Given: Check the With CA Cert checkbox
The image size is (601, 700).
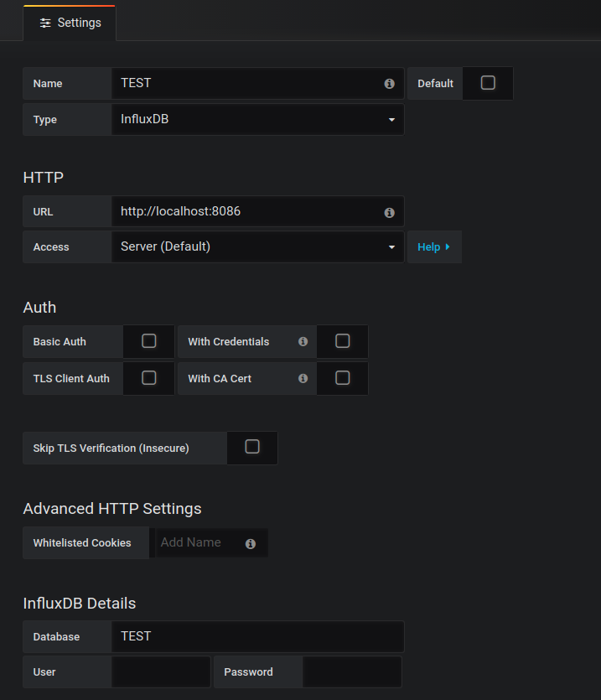Looking at the screenshot, I should tap(343, 378).
